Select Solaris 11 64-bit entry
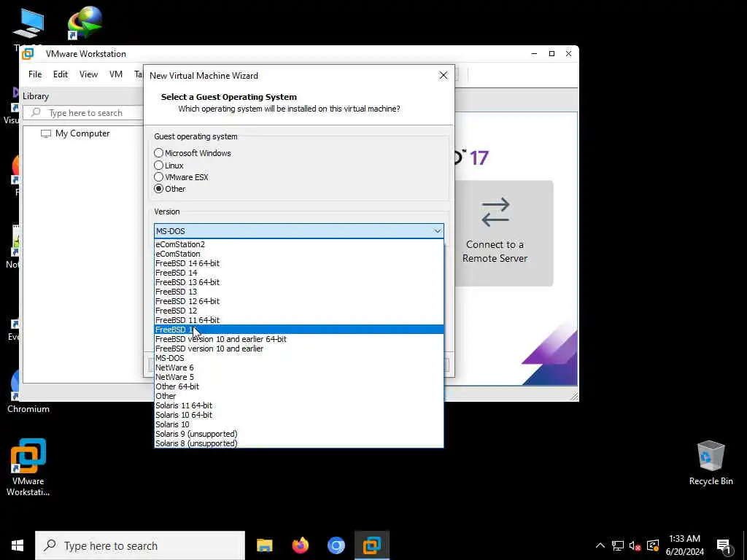 click(298, 405)
